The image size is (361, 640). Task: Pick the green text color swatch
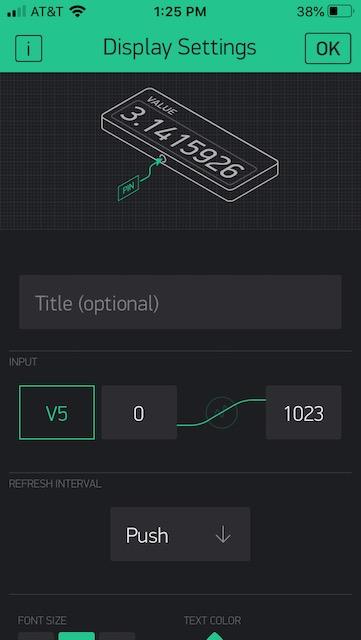pos(214,636)
